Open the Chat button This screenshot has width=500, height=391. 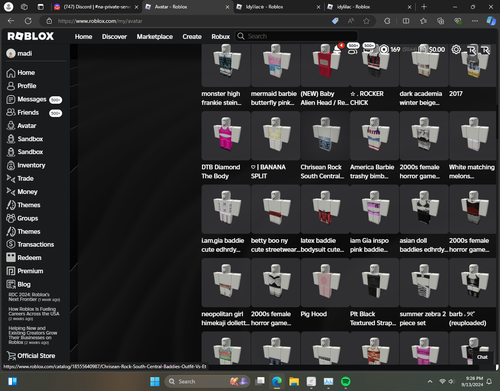click(482, 357)
